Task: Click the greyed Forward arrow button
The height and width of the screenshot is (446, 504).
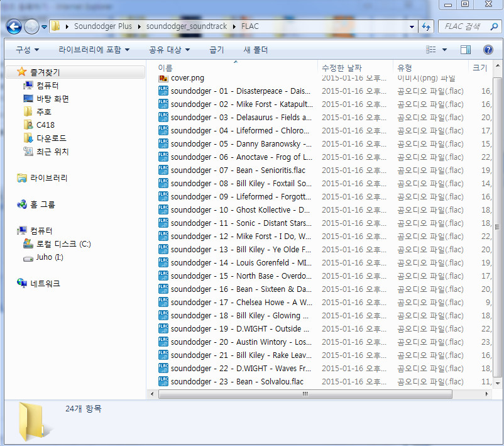Action: tap(31, 26)
